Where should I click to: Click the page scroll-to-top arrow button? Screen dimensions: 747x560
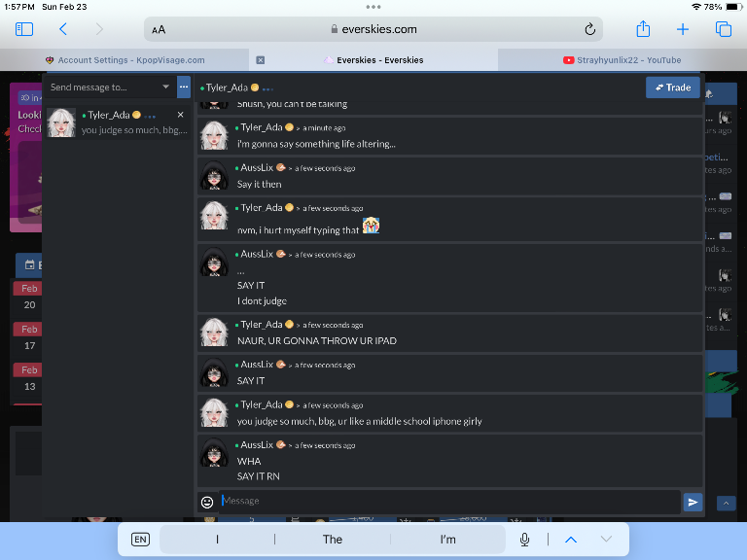726,503
